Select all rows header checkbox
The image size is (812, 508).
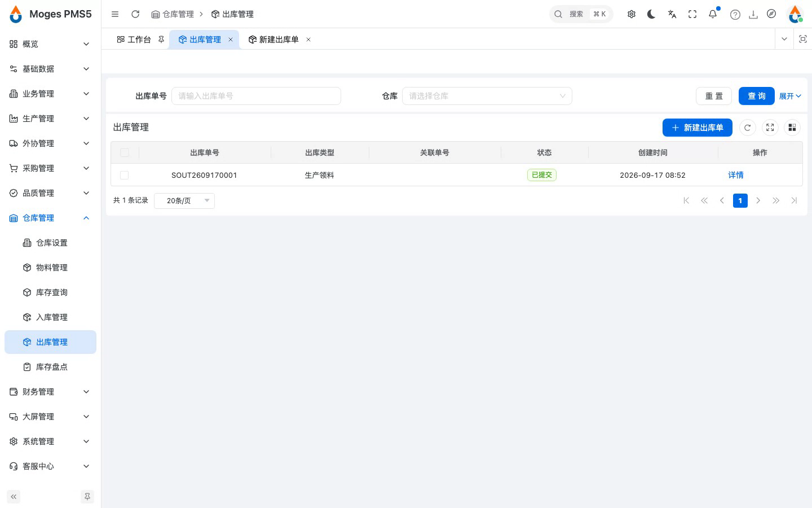click(x=125, y=152)
